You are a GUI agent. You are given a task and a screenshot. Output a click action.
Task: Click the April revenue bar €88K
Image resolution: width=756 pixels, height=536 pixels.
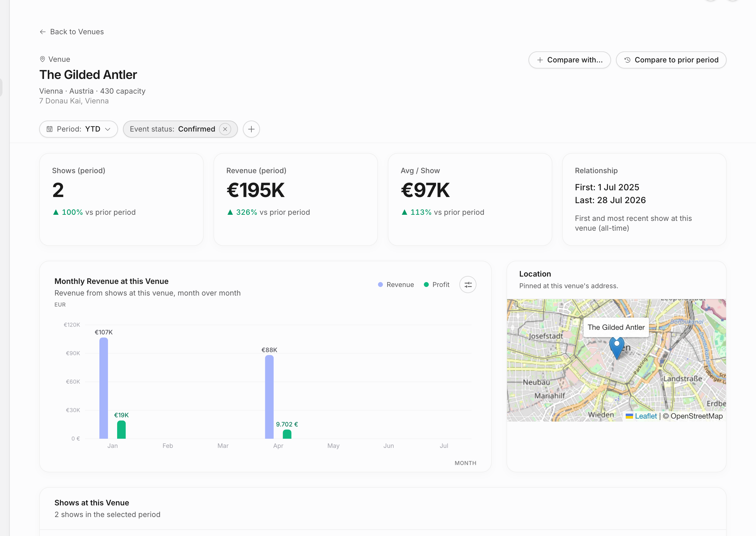pyautogui.click(x=269, y=397)
